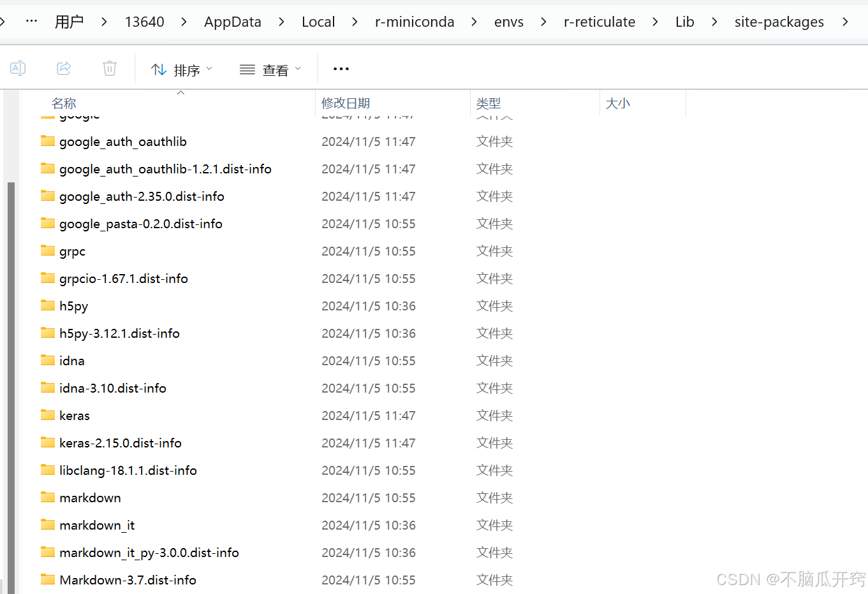The width and height of the screenshot is (868, 594).
Task: Expand the chevron after Local
Action: pos(355,22)
